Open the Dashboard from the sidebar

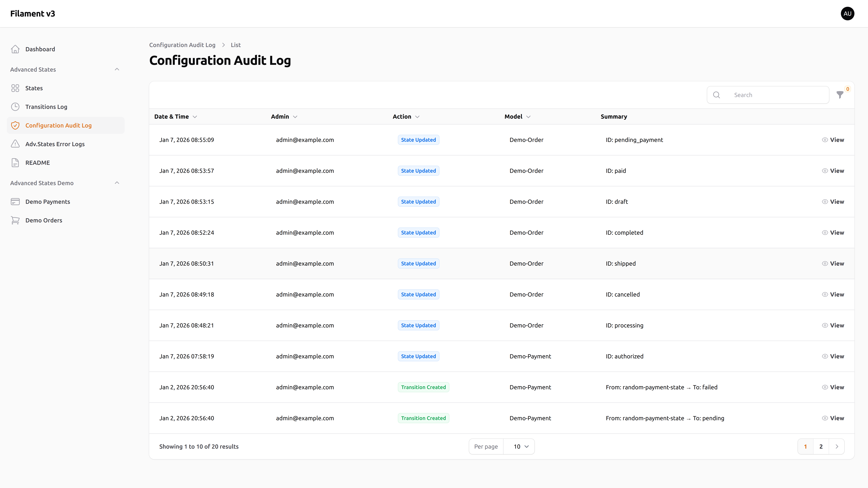[40, 49]
